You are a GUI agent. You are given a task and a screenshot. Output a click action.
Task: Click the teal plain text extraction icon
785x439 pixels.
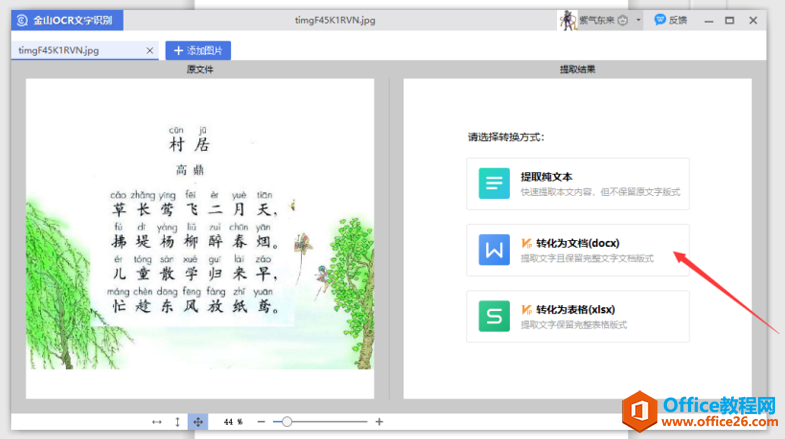point(494,183)
